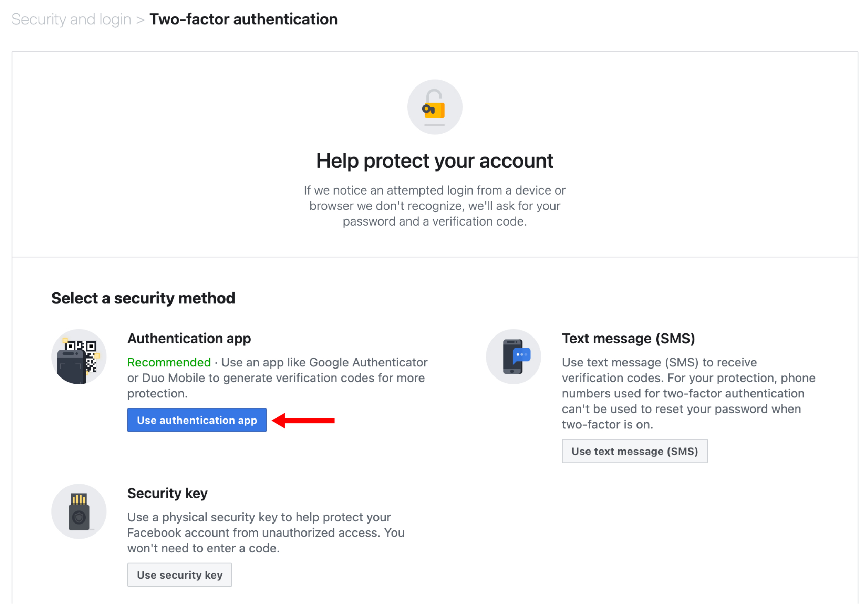
Task: Click the orange padlock with key icon
Action: [x=435, y=107]
